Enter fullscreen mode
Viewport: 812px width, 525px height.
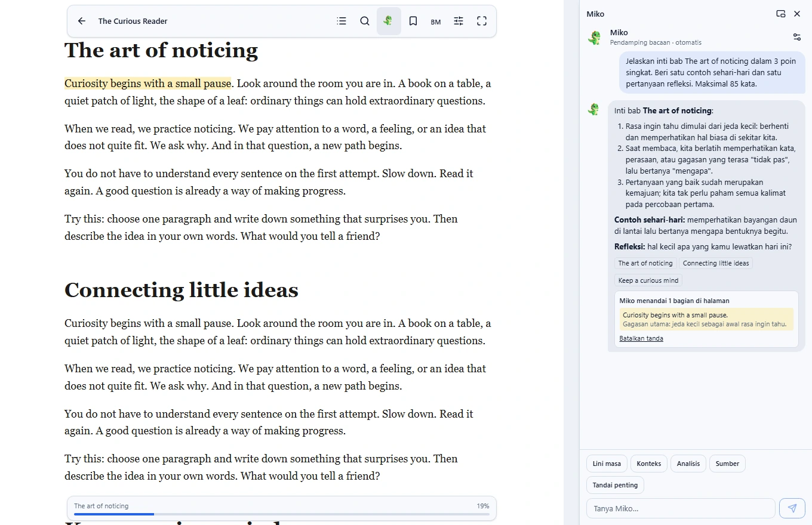tap(482, 21)
